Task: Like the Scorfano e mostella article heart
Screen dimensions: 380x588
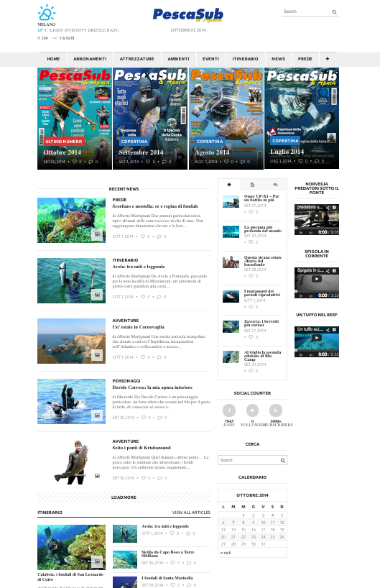Action: pyautogui.click(x=143, y=236)
